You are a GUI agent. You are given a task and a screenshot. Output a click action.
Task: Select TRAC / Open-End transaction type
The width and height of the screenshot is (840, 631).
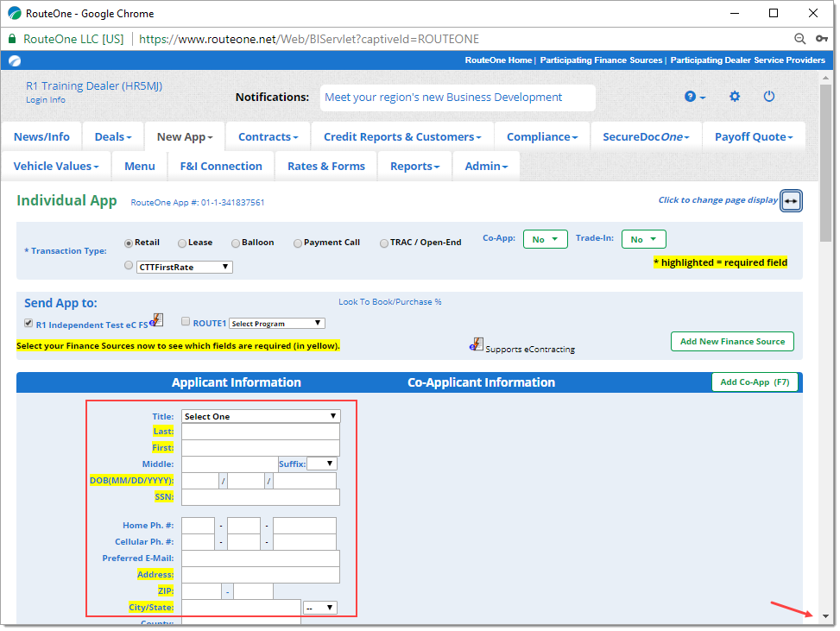tap(384, 243)
